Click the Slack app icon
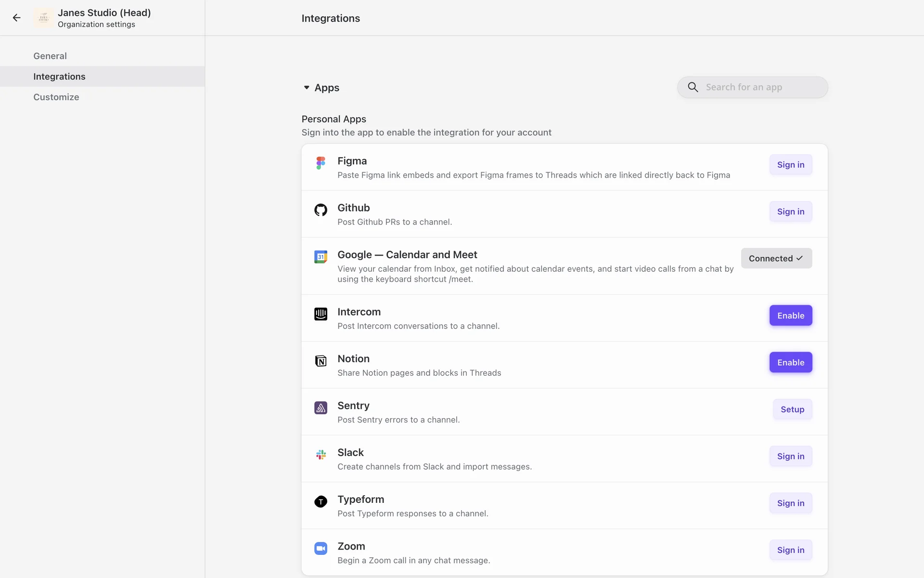 (321, 455)
